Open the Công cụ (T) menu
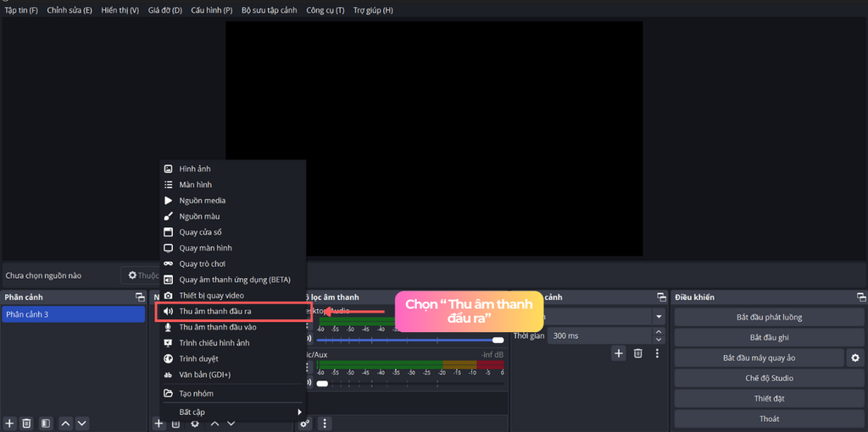Viewport: 868px width, 432px height. click(x=325, y=10)
